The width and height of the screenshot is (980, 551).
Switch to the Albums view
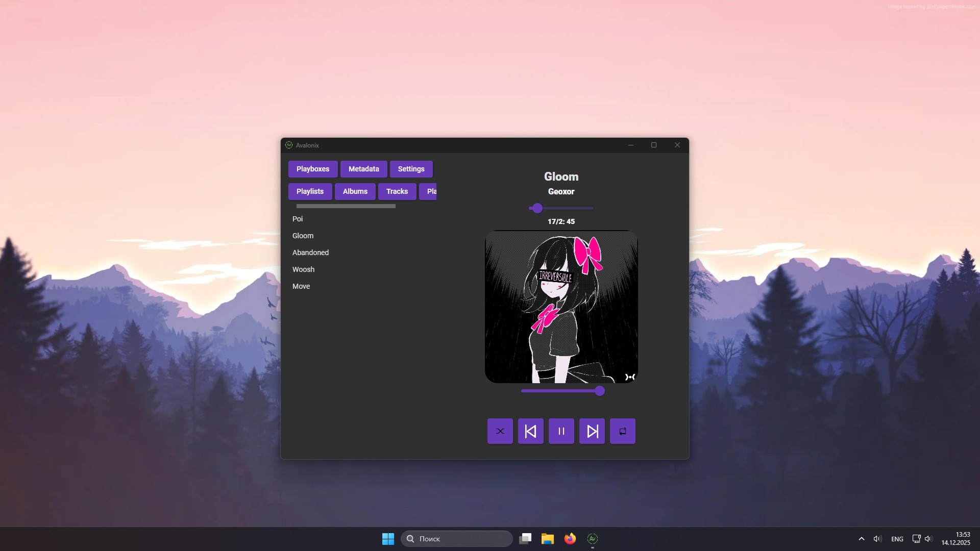pos(355,191)
